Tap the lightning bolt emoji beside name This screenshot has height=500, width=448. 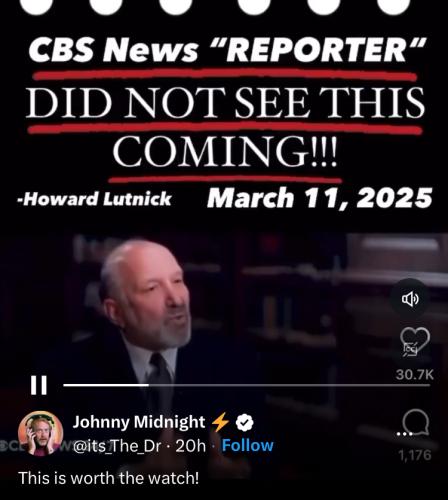(x=220, y=422)
